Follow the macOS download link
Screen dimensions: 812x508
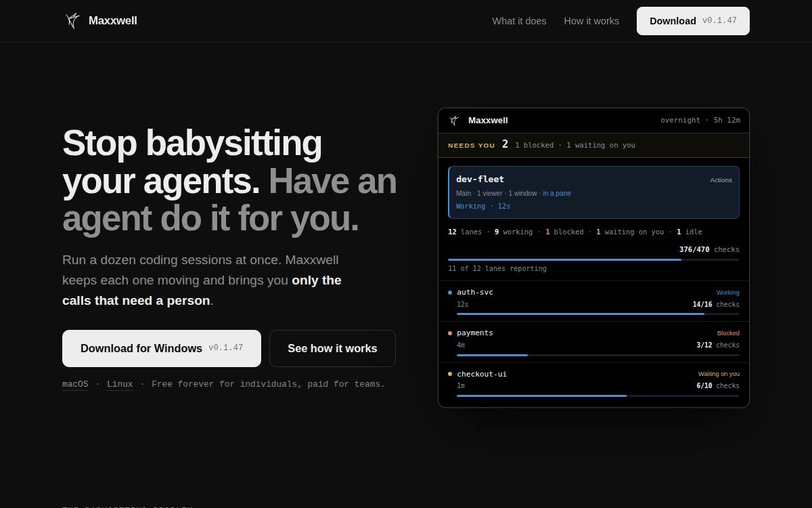(75, 384)
